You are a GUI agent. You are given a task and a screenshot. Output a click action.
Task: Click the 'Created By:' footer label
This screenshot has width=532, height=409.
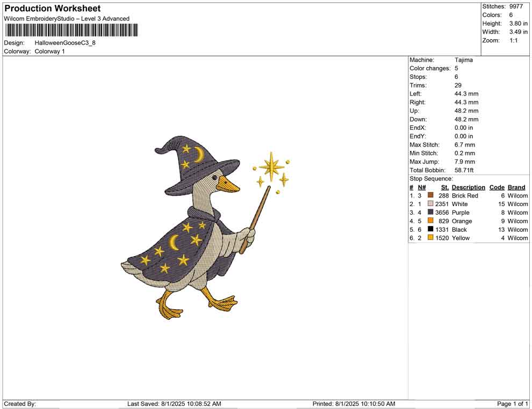pos(20,404)
